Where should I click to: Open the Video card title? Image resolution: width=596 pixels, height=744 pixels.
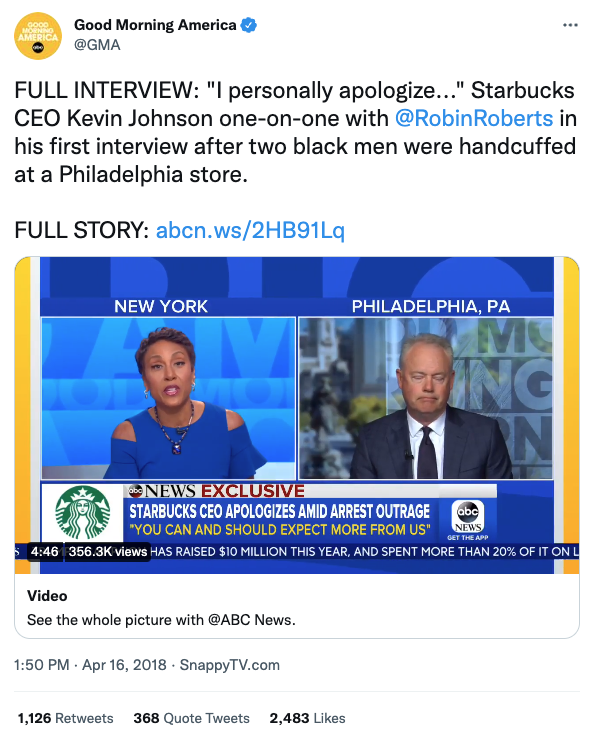click(47, 596)
